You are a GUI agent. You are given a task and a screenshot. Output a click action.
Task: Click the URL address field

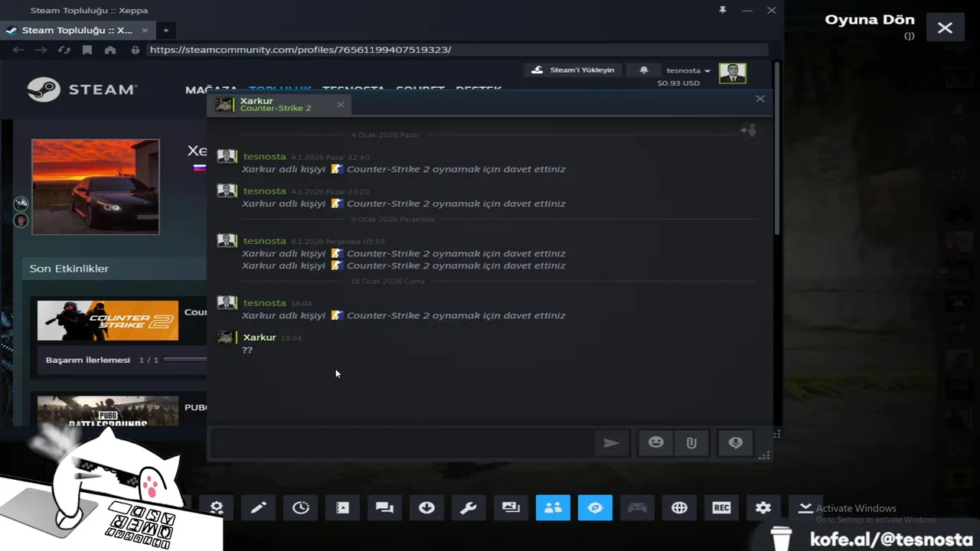pos(456,50)
